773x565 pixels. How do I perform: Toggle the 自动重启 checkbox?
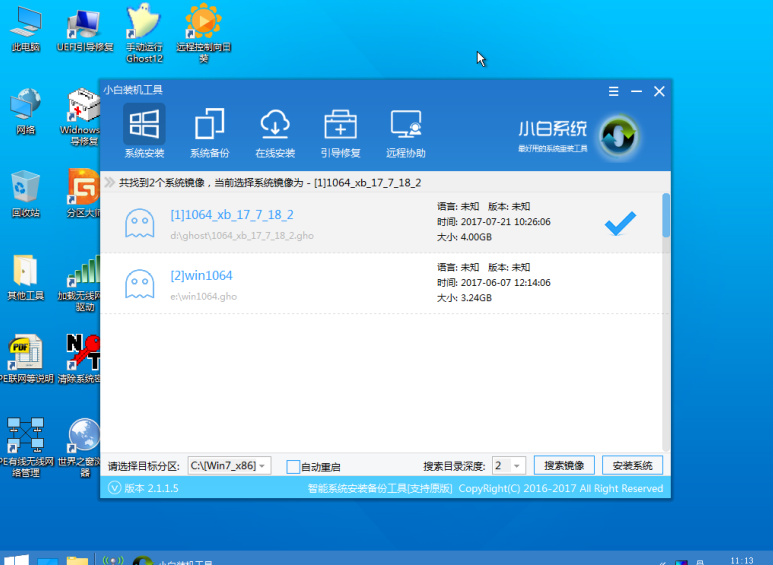coord(293,466)
